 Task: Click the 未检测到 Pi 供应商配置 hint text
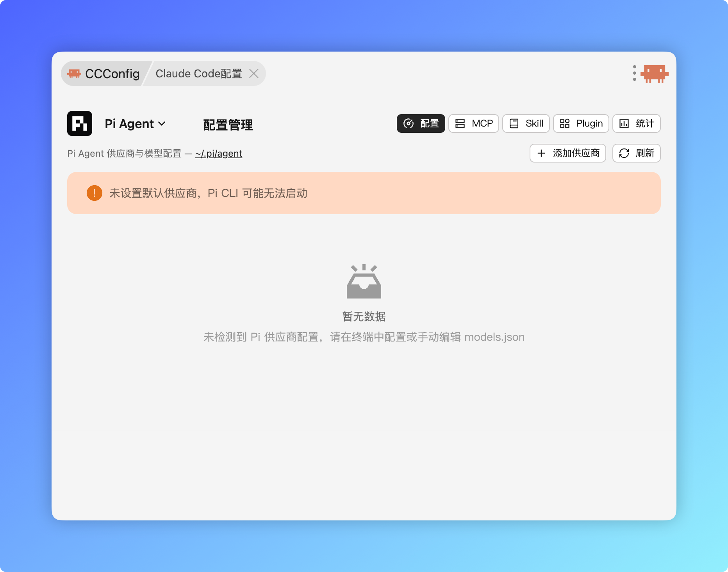coord(364,337)
